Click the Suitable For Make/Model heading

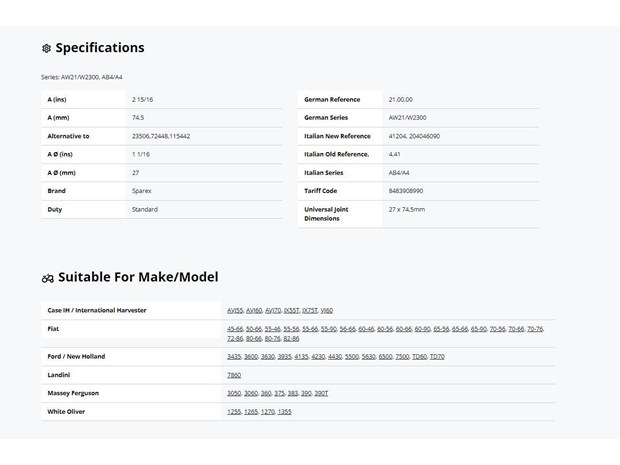[138, 277]
